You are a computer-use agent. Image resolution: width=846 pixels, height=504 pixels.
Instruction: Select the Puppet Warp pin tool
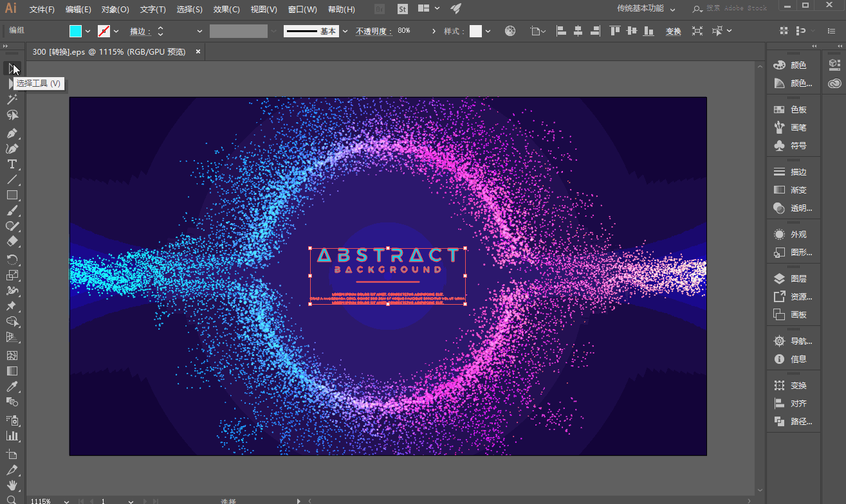click(x=12, y=306)
